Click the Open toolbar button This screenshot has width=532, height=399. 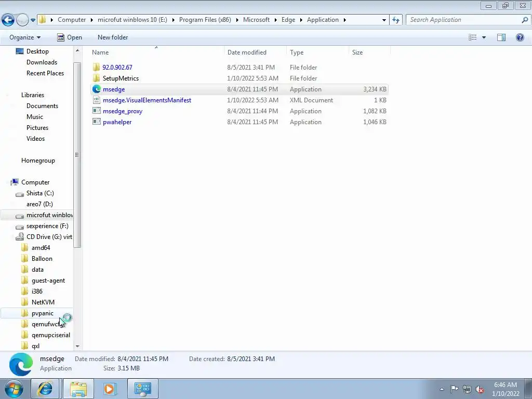click(x=70, y=37)
